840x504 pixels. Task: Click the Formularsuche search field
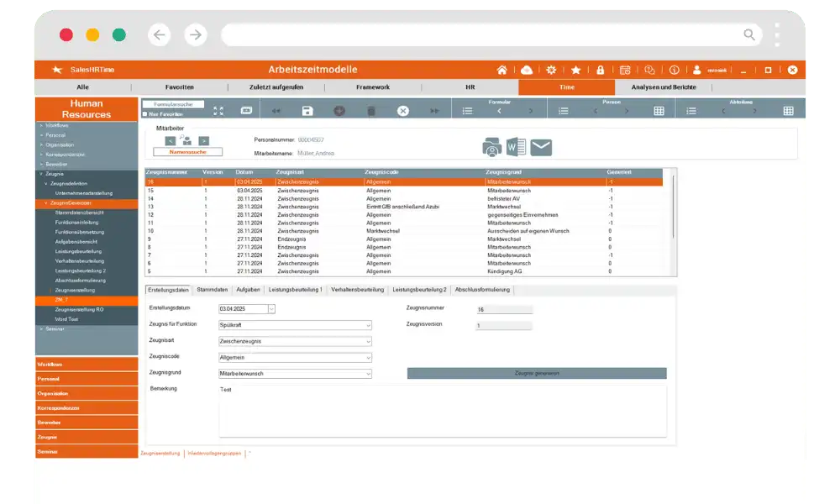(x=173, y=104)
